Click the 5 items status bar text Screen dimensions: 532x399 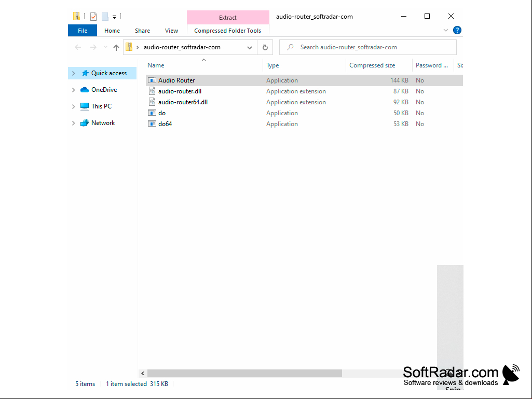[85, 384]
